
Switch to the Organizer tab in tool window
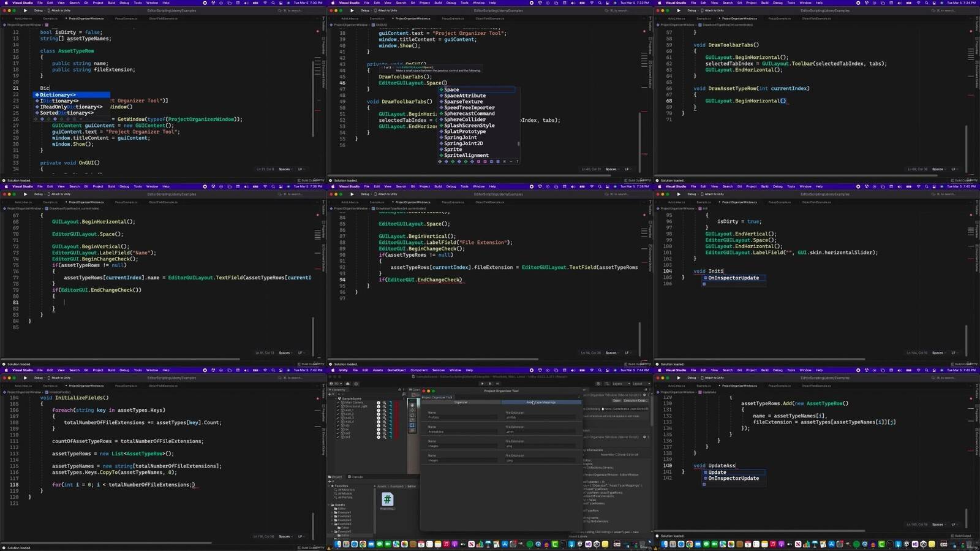point(461,403)
